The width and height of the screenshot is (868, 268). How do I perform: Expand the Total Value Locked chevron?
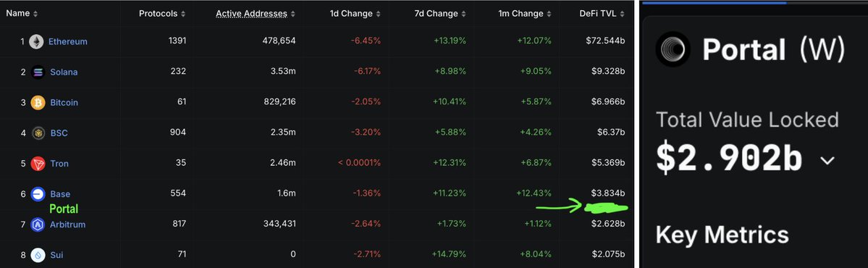(x=827, y=161)
